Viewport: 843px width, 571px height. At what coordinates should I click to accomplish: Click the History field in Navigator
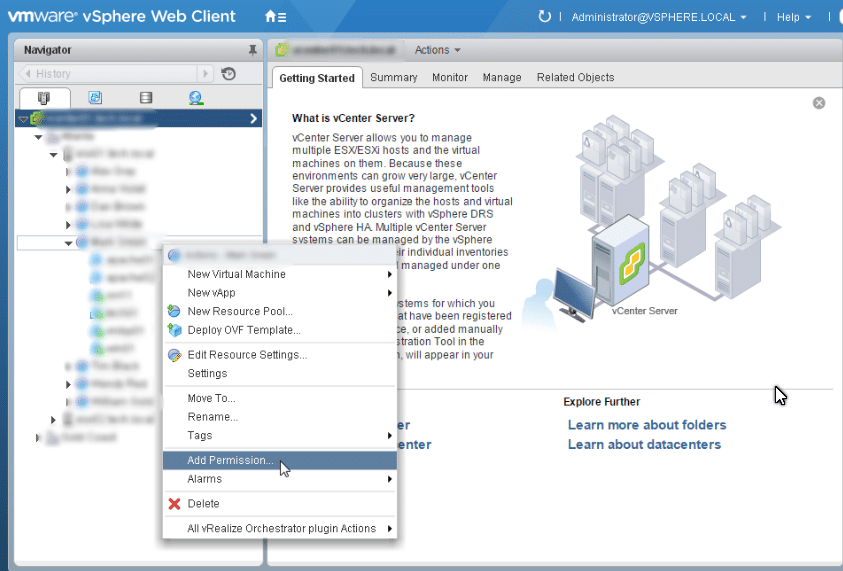116,74
